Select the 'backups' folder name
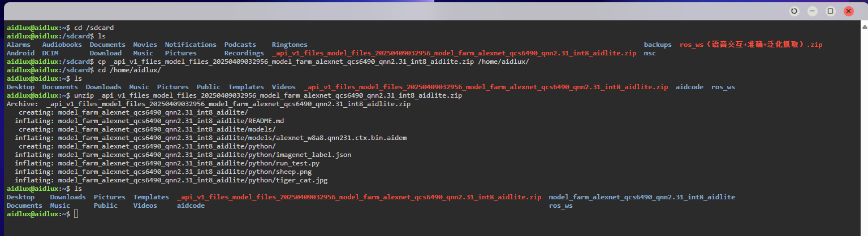868x236 pixels. pyautogui.click(x=658, y=45)
